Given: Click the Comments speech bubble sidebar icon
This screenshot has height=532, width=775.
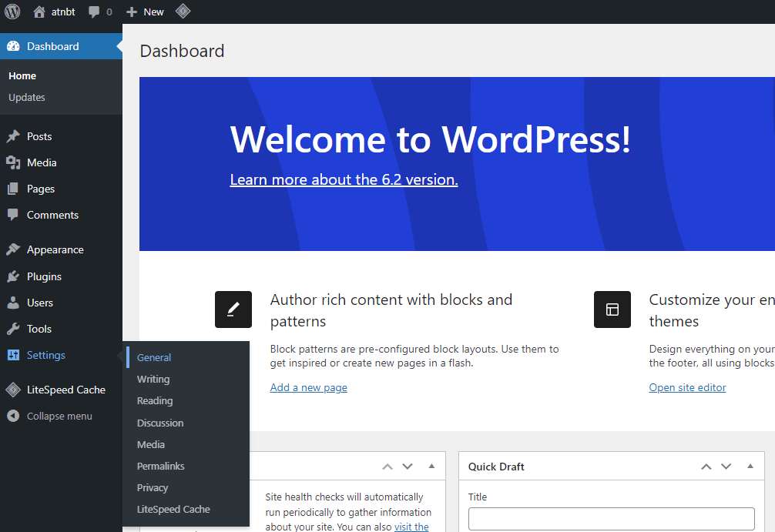Looking at the screenshot, I should tap(13, 215).
